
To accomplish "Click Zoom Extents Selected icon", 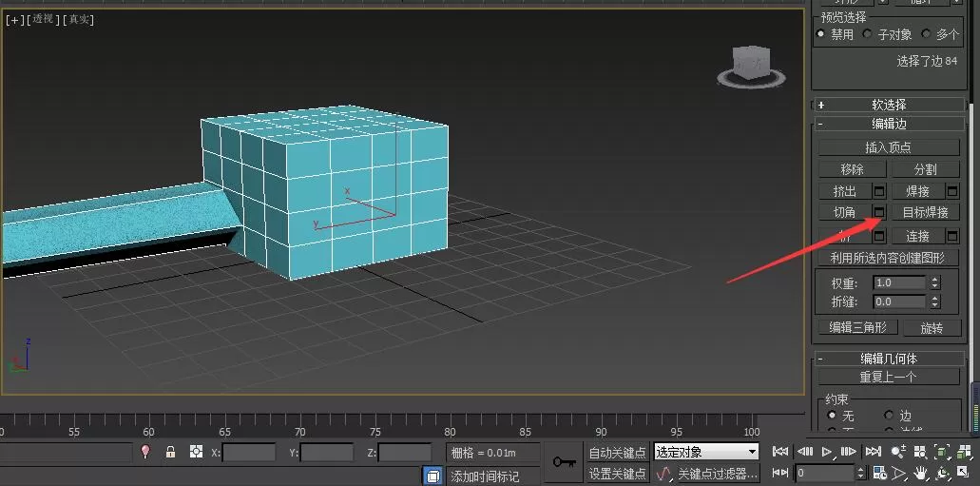I will click(942, 451).
